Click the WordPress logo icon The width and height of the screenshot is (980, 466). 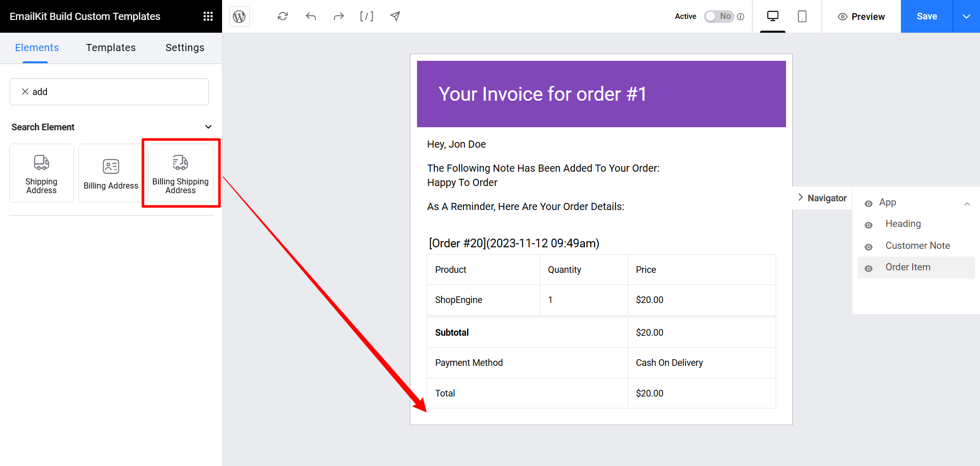point(239,16)
